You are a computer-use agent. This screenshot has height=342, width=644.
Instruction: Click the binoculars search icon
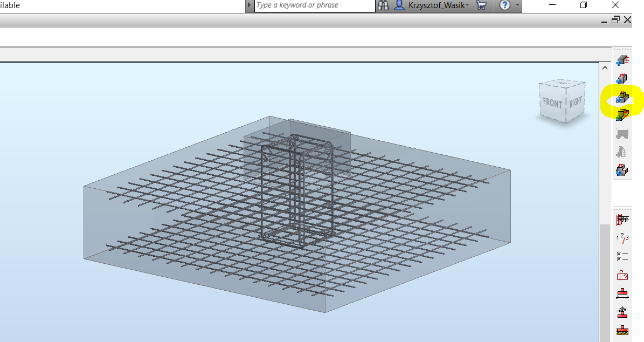[x=383, y=5]
